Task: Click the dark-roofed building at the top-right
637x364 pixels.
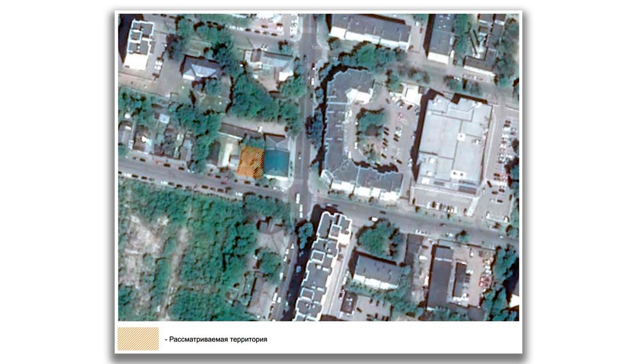Action: pos(441,37)
